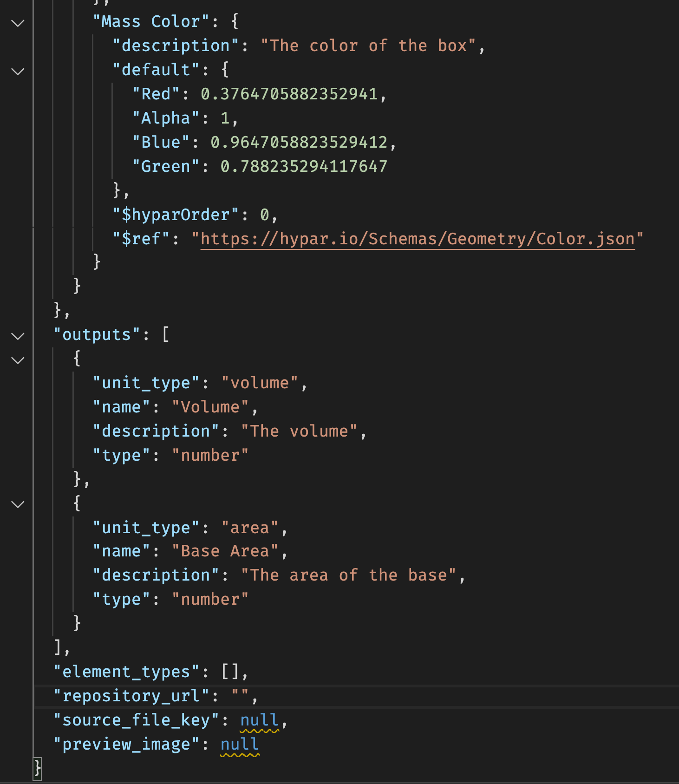Screen dimensions: 679x784
Task: Click the highlighted final closing brace
Action: 37,768
